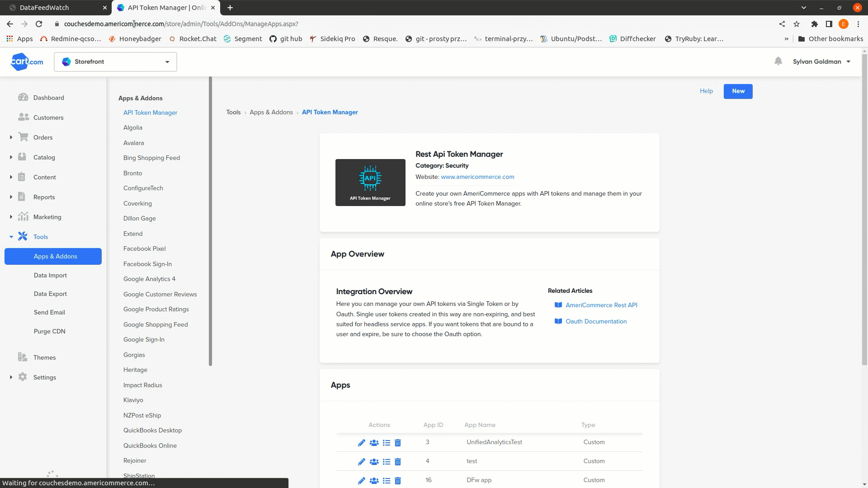
Task: Open the Storefront selector dropdown
Action: [x=115, y=62]
